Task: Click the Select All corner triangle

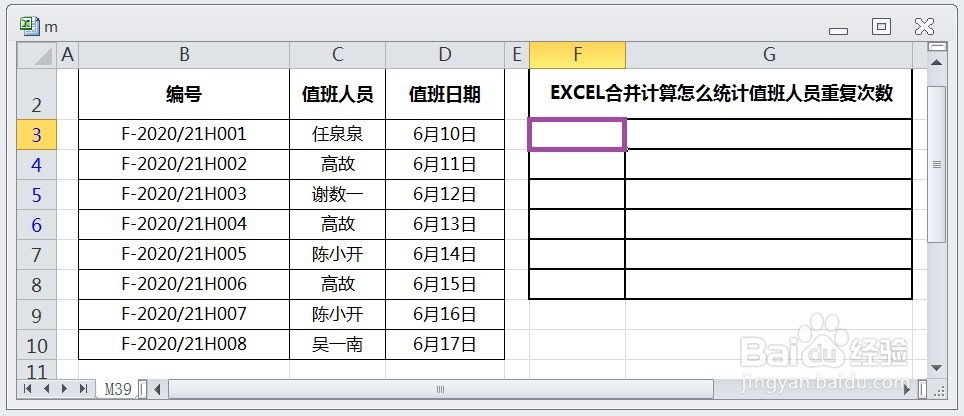Action: pos(37,55)
